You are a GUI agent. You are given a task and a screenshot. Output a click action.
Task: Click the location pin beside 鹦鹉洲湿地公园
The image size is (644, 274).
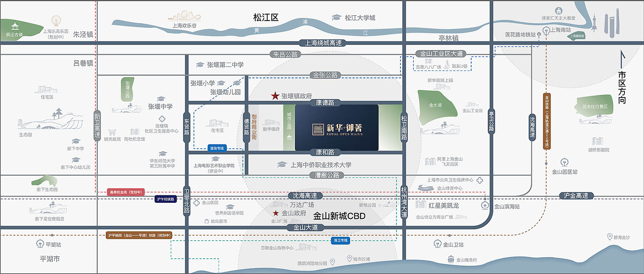click(332, 261)
